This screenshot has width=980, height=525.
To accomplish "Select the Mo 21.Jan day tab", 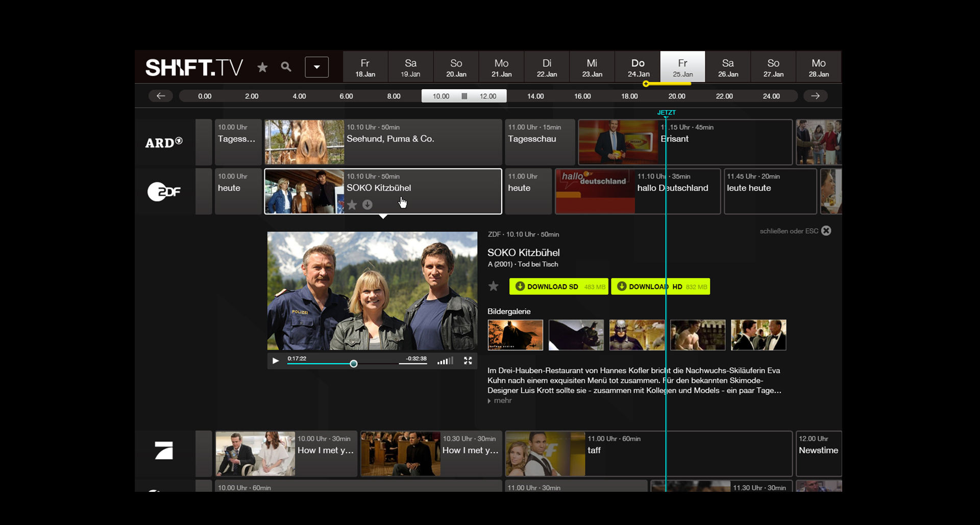I will (501, 67).
